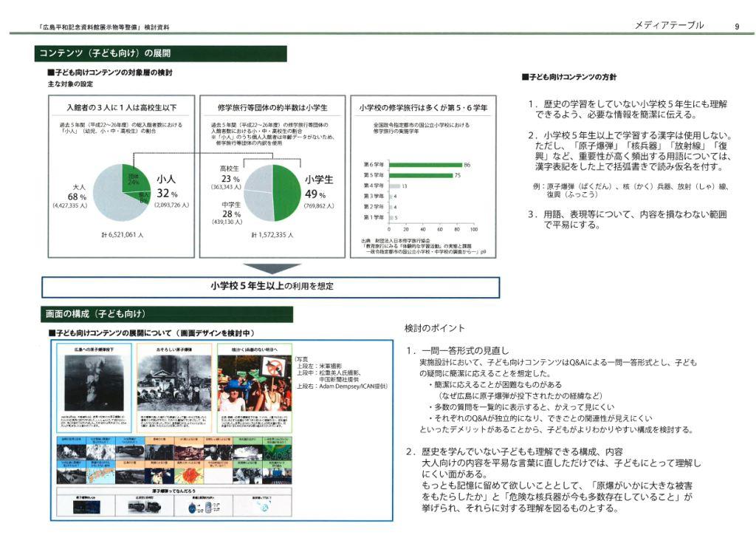The height and width of the screenshot is (535, 756).
Task: Click the 中学生 28% label
Action: (231, 210)
